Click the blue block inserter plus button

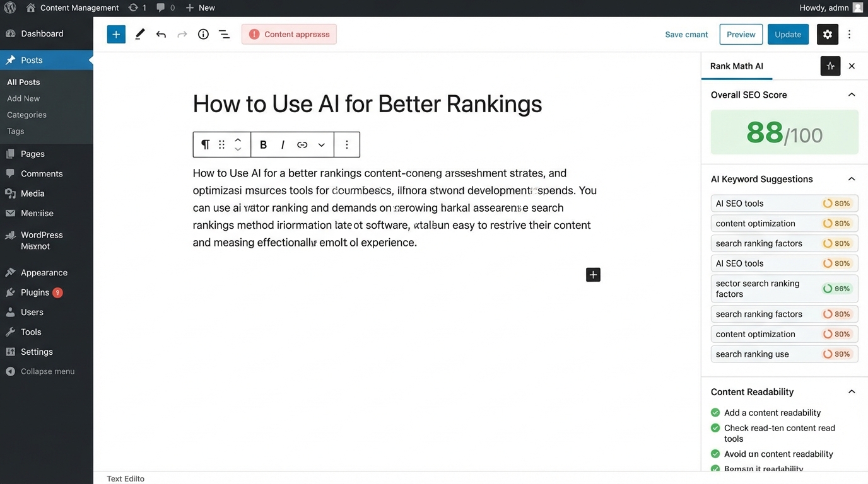point(116,35)
